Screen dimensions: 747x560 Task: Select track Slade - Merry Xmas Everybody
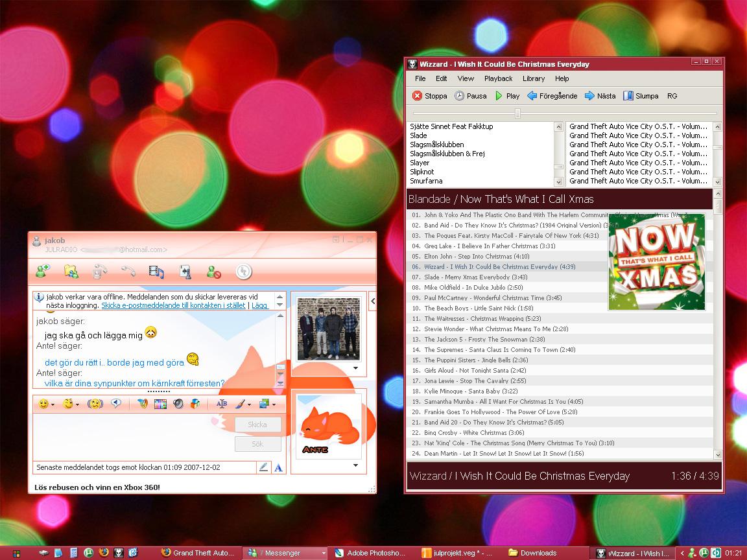point(469,277)
